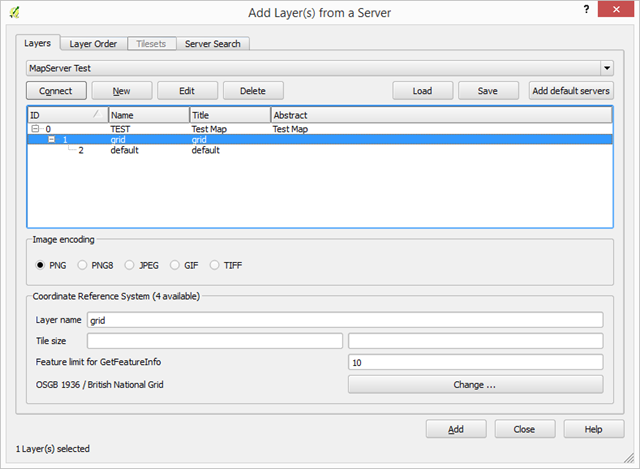Focus the Layer name field containing grid
The height and width of the screenshot is (469, 640).
(345, 320)
